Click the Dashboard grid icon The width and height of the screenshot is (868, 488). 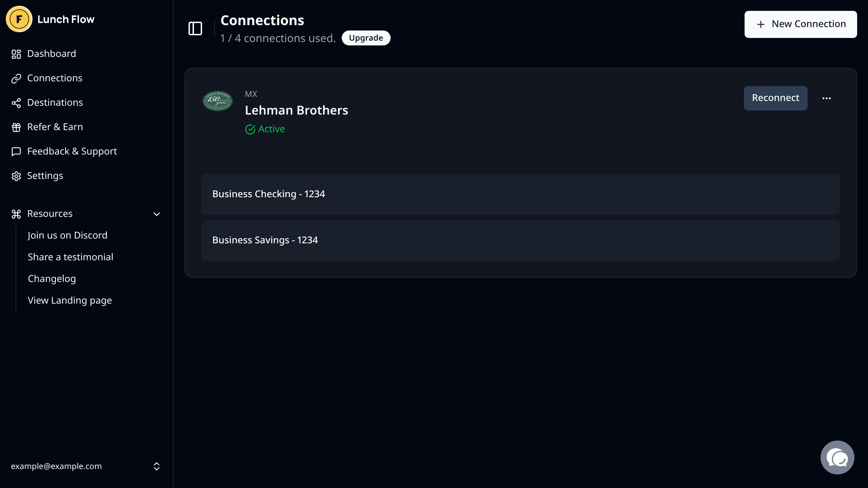coord(16,54)
